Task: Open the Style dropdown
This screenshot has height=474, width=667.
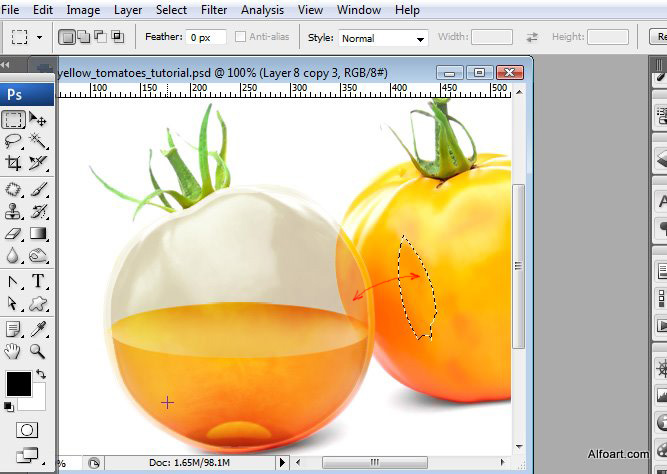Action: point(382,38)
